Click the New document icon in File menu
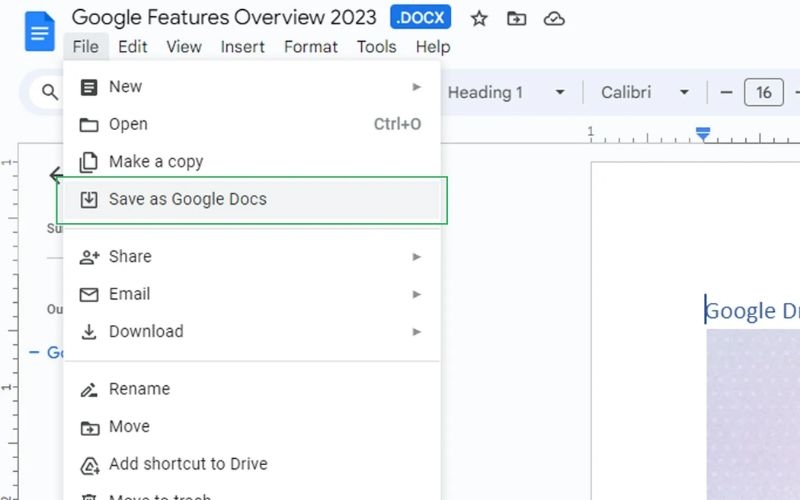This screenshot has height=500, width=800. (x=89, y=87)
